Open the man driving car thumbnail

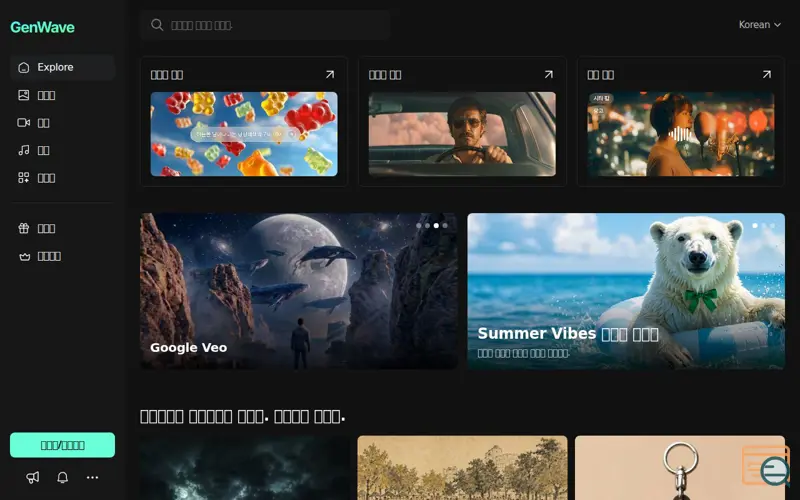[x=462, y=134]
